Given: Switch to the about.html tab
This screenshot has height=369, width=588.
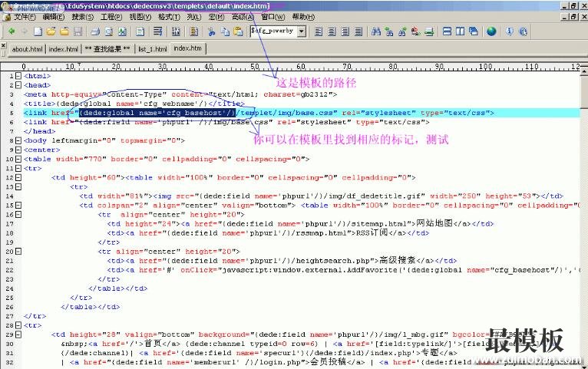Looking at the screenshot, I should pyautogui.click(x=27, y=48).
